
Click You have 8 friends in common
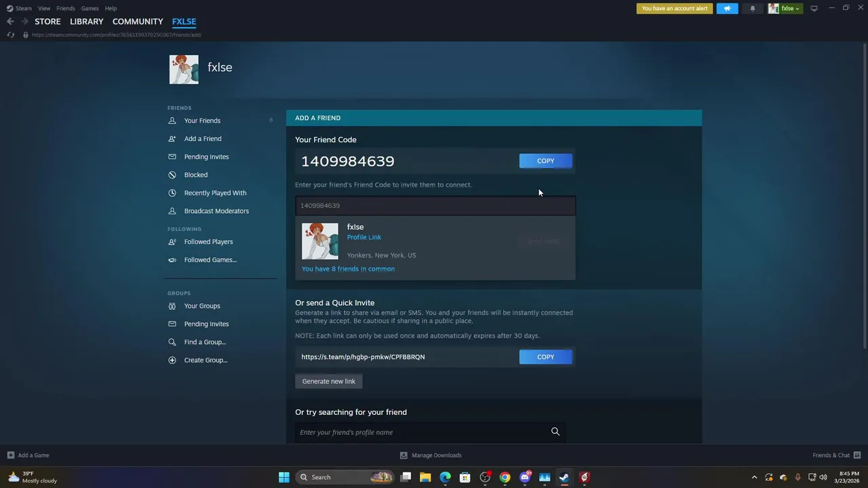coord(348,268)
